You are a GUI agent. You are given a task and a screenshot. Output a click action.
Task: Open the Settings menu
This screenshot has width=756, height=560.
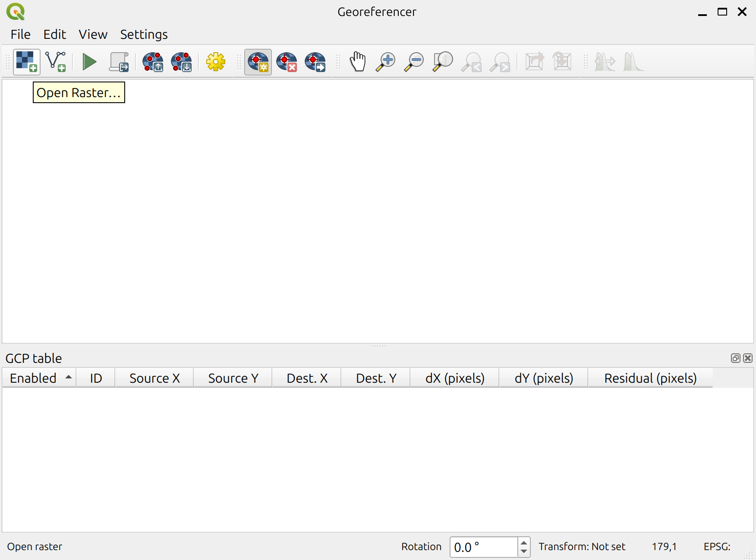pos(144,35)
